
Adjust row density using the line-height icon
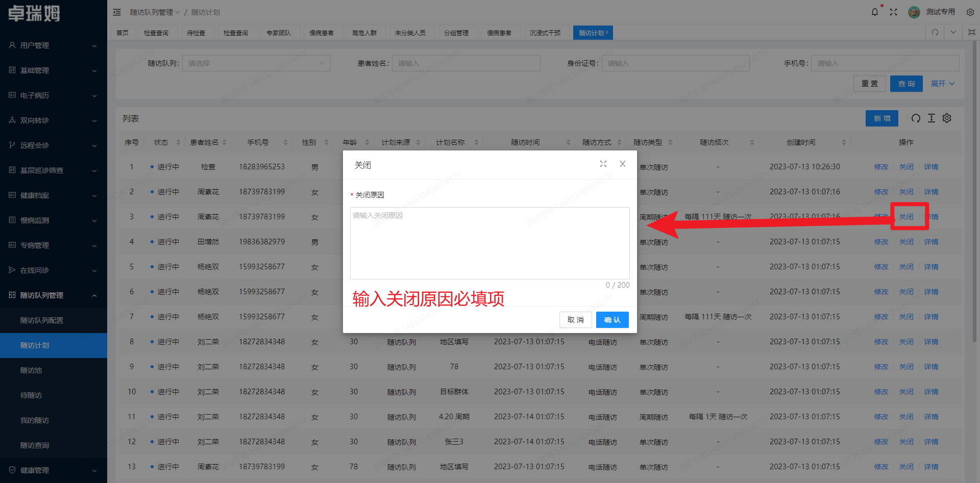931,118
